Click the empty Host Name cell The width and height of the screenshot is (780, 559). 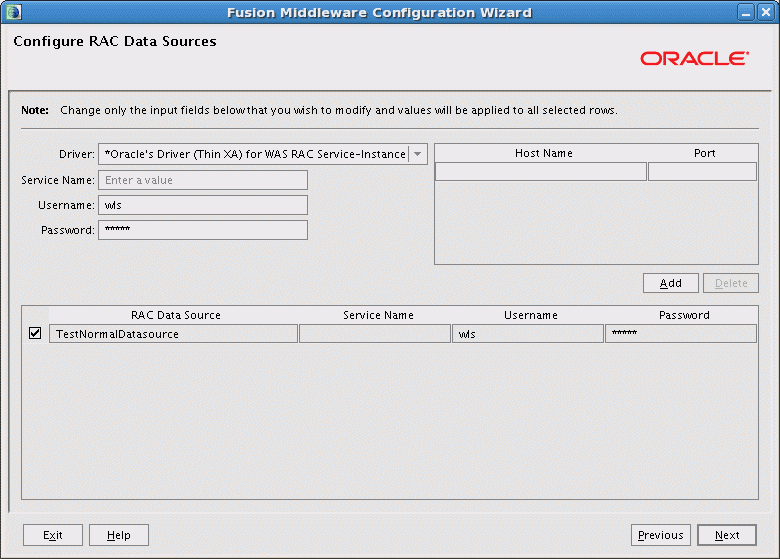[541, 172]
